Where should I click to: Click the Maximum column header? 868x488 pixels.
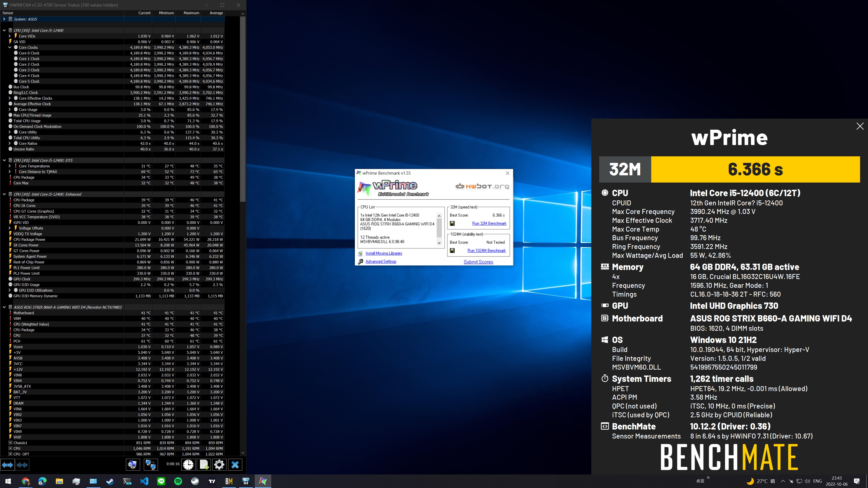[188, 13]
